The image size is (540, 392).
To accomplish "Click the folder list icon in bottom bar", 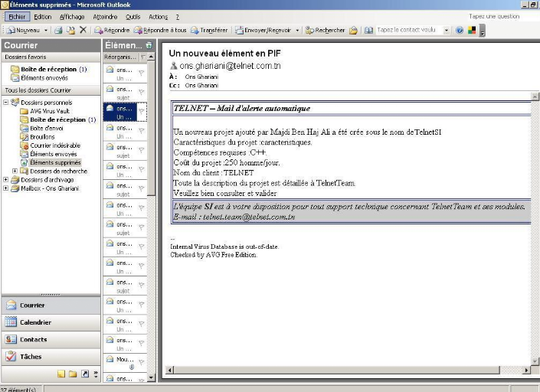I will tap(73, 374).
